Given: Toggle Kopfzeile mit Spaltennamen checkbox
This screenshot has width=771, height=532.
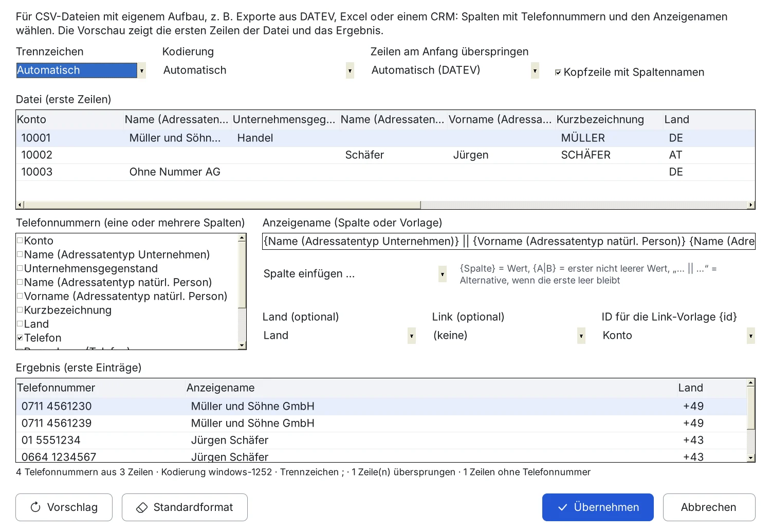Looking at the screenshot, I should (x=558, y=72).
